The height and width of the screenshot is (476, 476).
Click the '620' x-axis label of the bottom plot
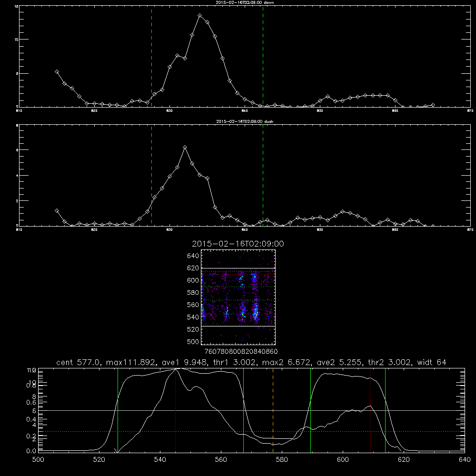(404, 460)
